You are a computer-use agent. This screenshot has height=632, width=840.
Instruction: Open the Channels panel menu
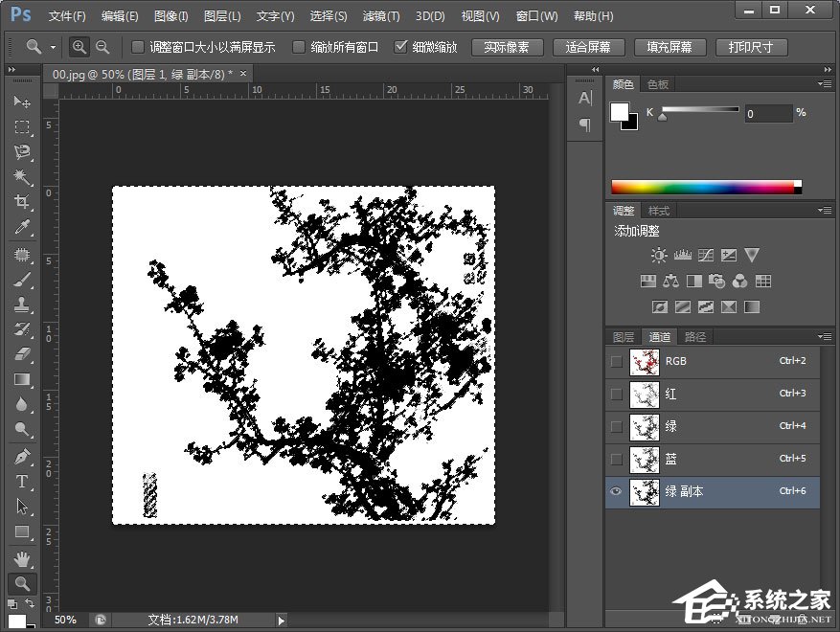click(824, 336)
